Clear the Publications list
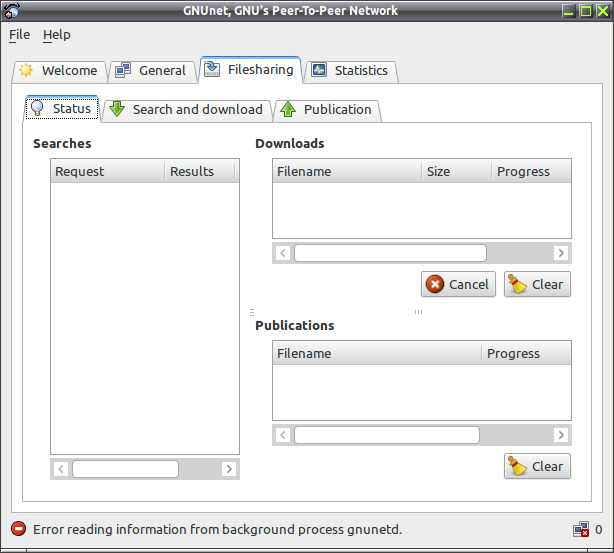Image resolution: width=614 pixels, height=553 pixels. pyautogui.click(x=537, y=466)
